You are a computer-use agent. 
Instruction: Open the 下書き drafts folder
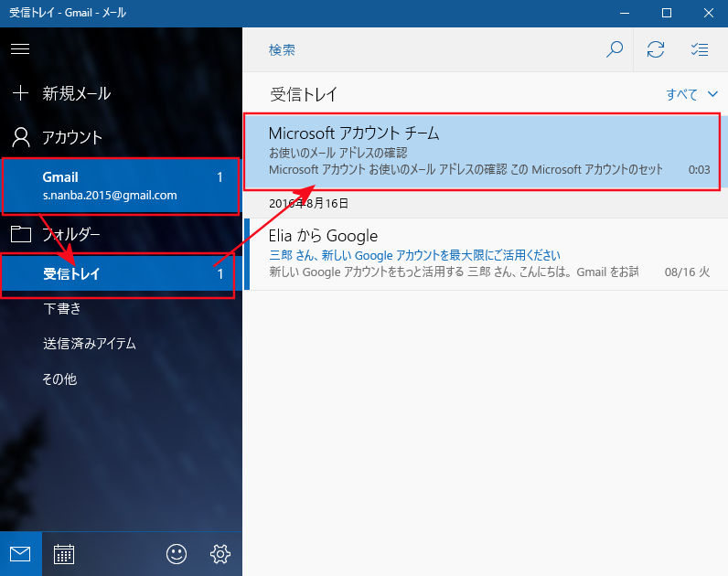pyautogui.click(x=62, y=309)
